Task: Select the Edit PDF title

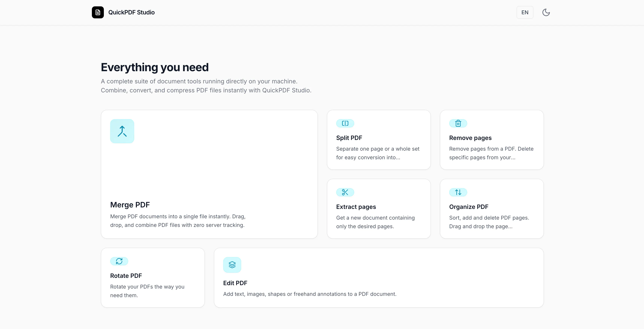Action: pyautogui.click(x=235, y=283)
